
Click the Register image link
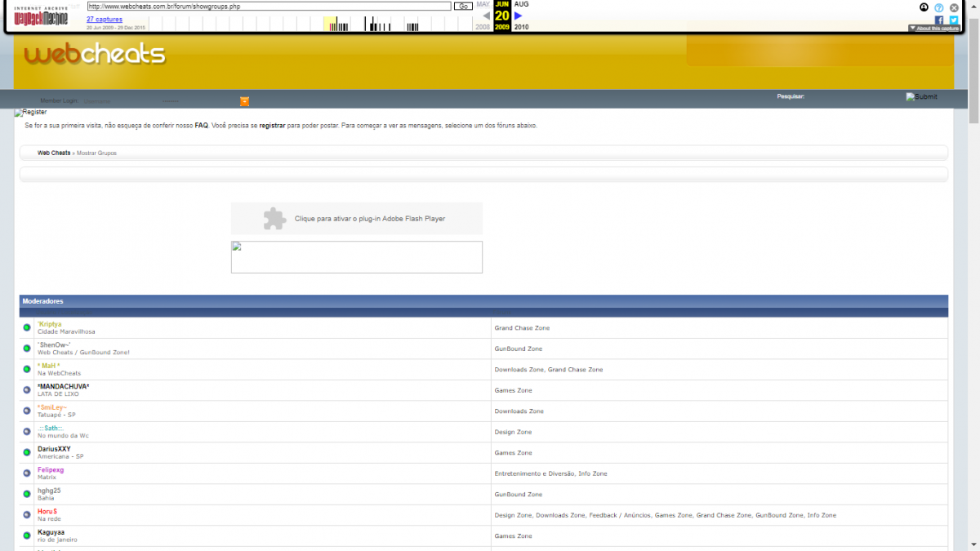click(x=31, y=112)
